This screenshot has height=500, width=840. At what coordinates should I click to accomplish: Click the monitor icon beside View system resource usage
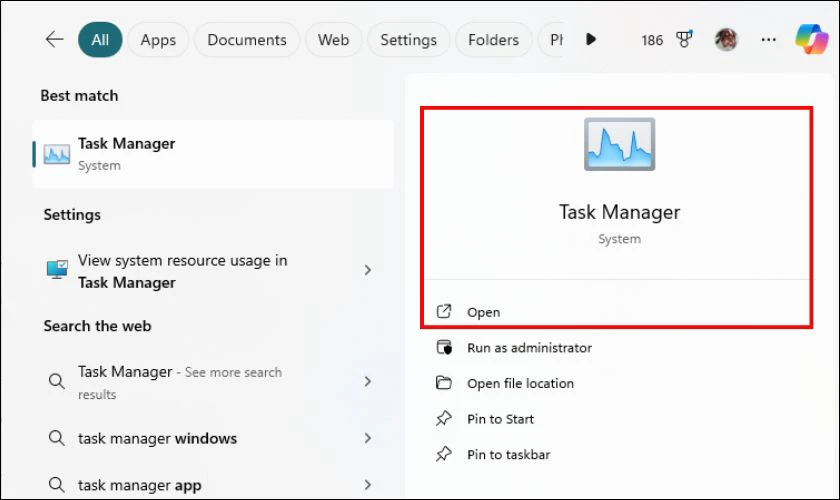57,270
